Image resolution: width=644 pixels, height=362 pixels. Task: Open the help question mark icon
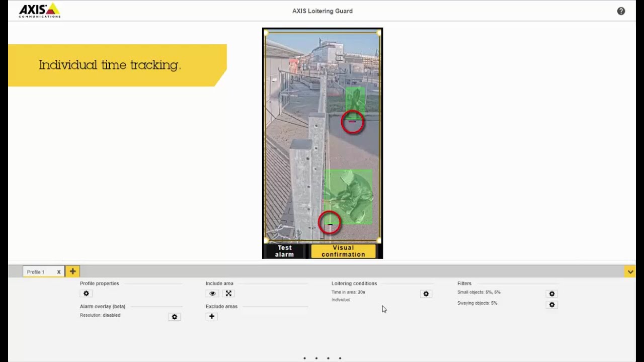coord(621,11)
